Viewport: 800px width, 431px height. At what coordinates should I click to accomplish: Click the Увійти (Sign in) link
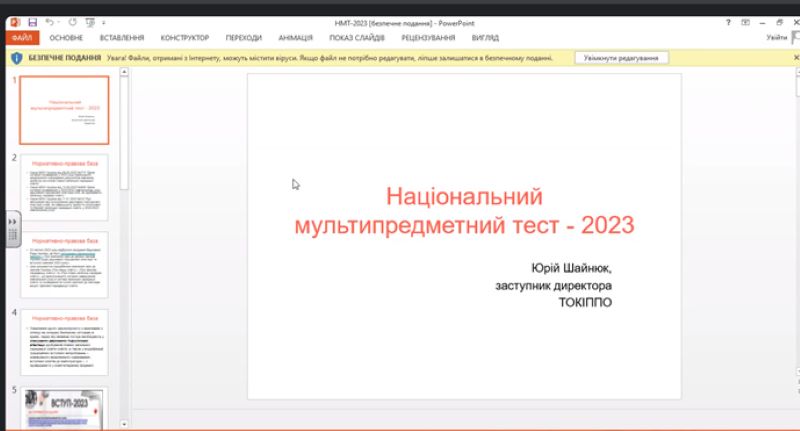777,37
